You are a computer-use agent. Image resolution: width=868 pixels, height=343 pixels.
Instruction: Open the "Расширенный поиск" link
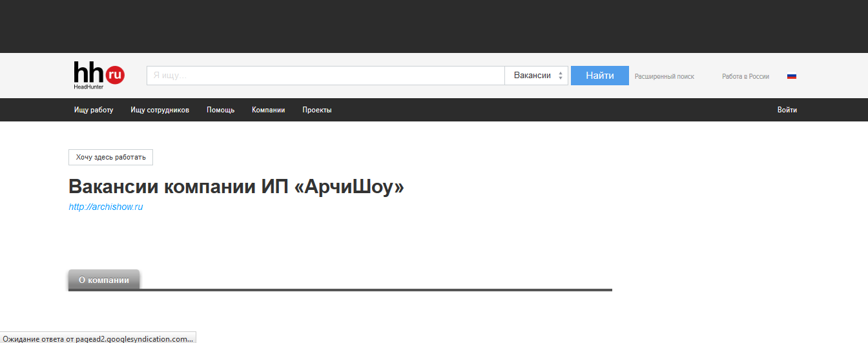(x=664, y=76)
